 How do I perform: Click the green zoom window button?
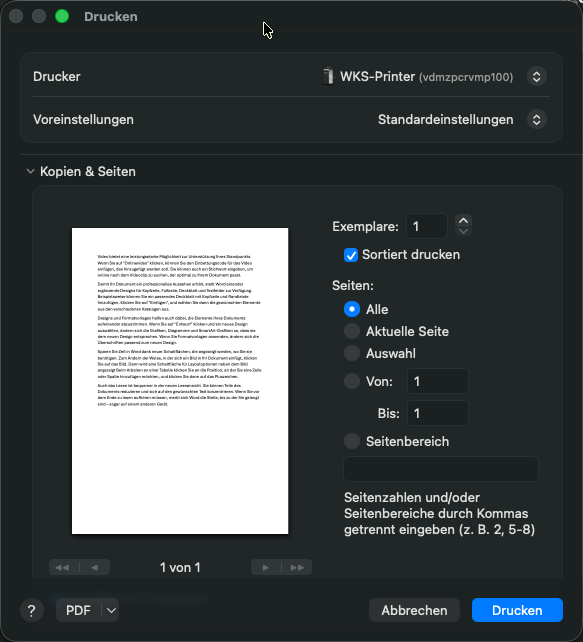point(62,16)
